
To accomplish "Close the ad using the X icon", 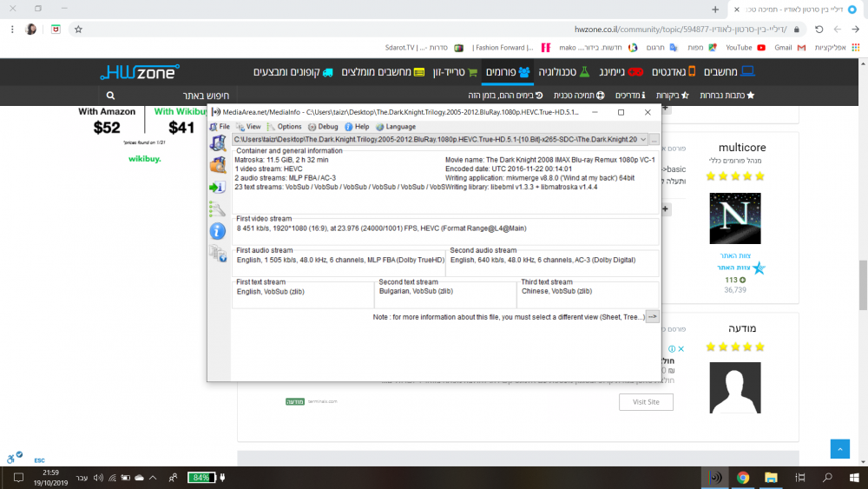I will point(681,349).
